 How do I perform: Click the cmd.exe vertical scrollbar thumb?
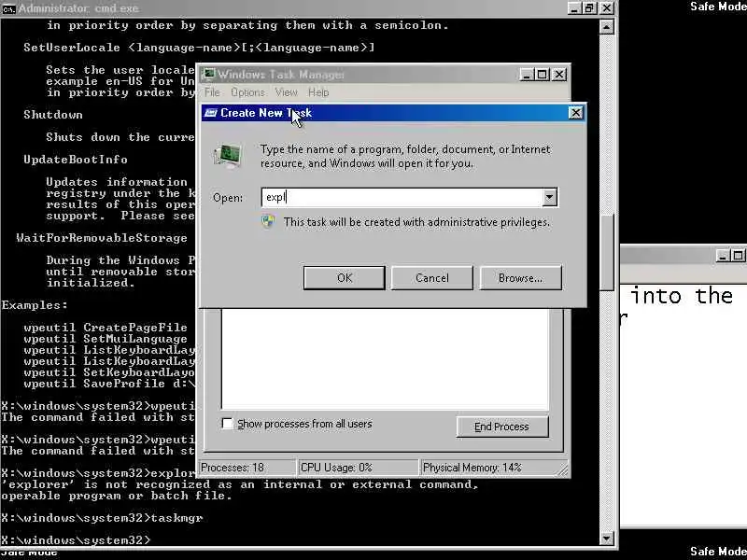pyautogui.click(x=606, y=252)
